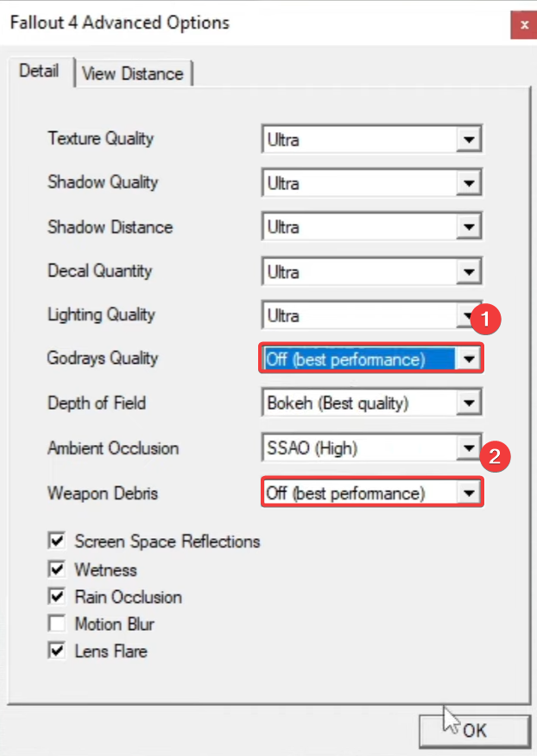Switch to the View Distance tab
This screenshot has height=756, width=537.
(x=133, y=74)
